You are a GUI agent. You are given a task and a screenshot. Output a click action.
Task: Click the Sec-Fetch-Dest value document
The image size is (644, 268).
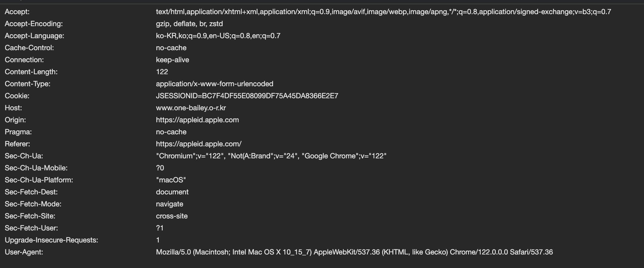pos(172,192)
